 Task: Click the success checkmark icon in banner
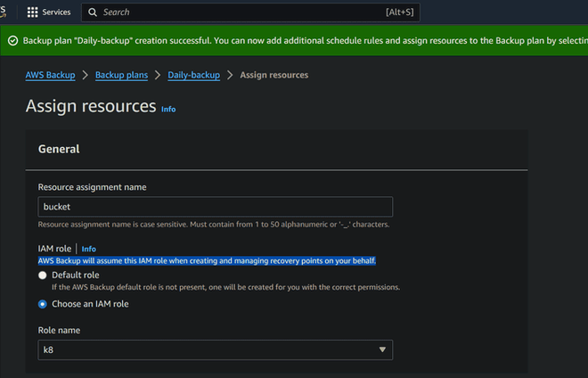click(12, 40)
